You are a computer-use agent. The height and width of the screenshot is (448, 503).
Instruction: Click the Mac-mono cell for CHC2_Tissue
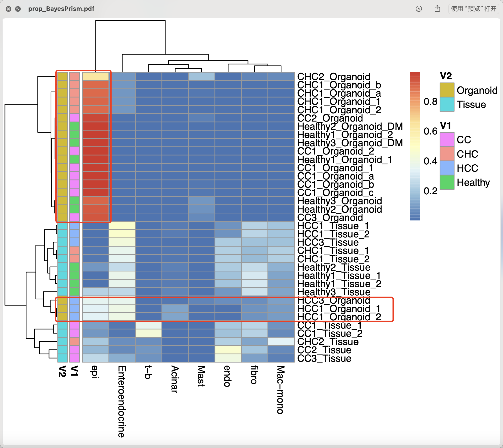281,341
